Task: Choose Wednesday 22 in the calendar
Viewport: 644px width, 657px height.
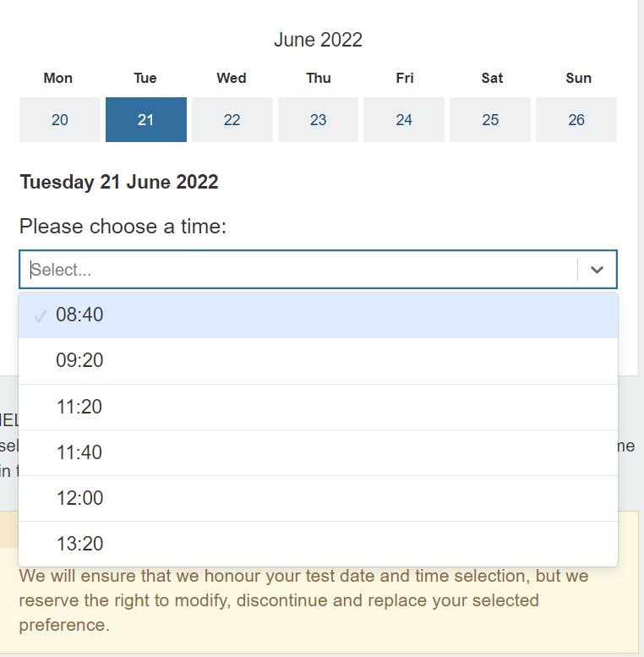Action: 232,120
